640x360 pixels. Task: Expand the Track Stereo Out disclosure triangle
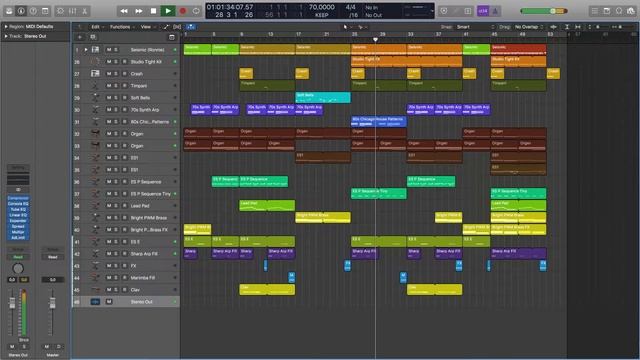pyautogui.click(x=6, y=36)
